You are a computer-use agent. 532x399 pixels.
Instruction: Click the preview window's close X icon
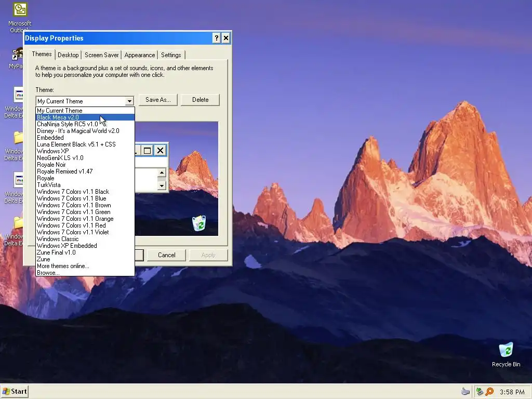coord(160,150)
